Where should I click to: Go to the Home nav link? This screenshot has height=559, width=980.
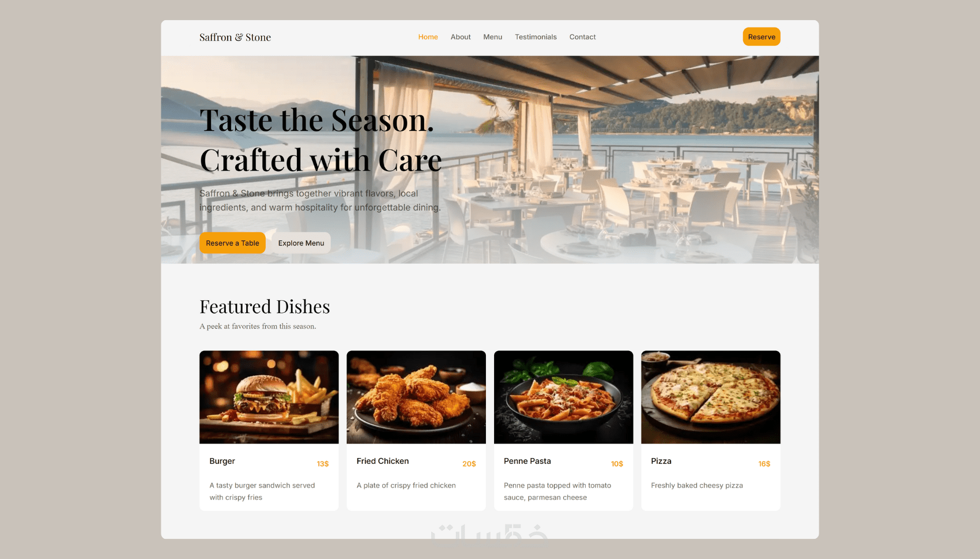click(x=428, y=37)
